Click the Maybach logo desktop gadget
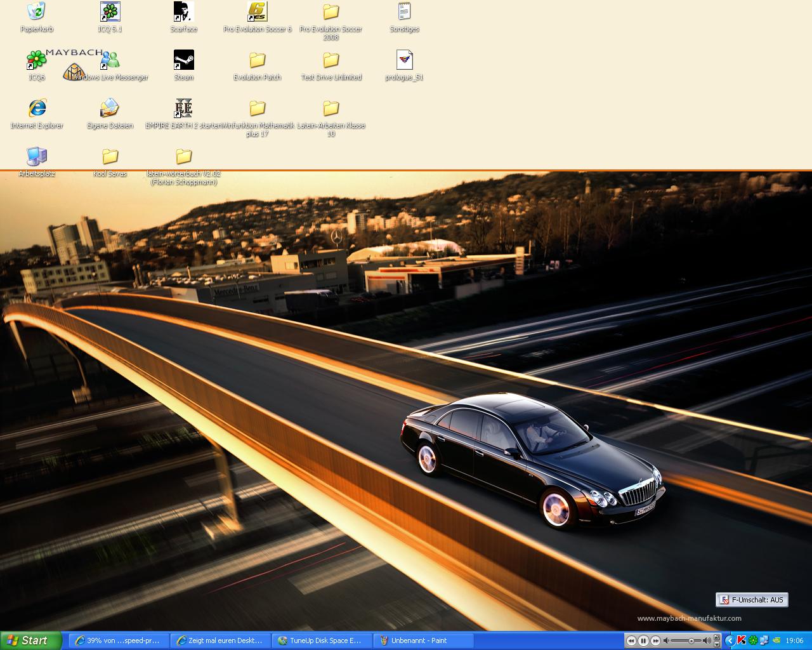Image resolution: width=812 pixels, height=650 pixels. 74,65
